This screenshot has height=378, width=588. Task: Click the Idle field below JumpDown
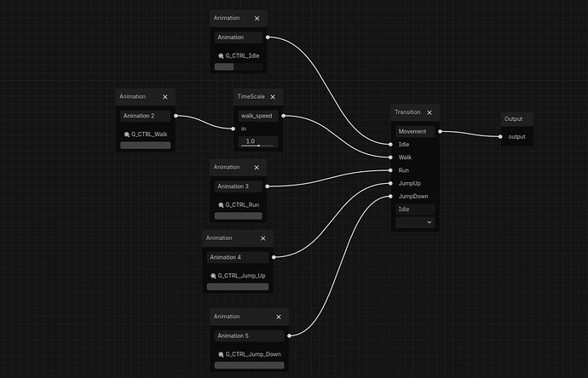415,209
